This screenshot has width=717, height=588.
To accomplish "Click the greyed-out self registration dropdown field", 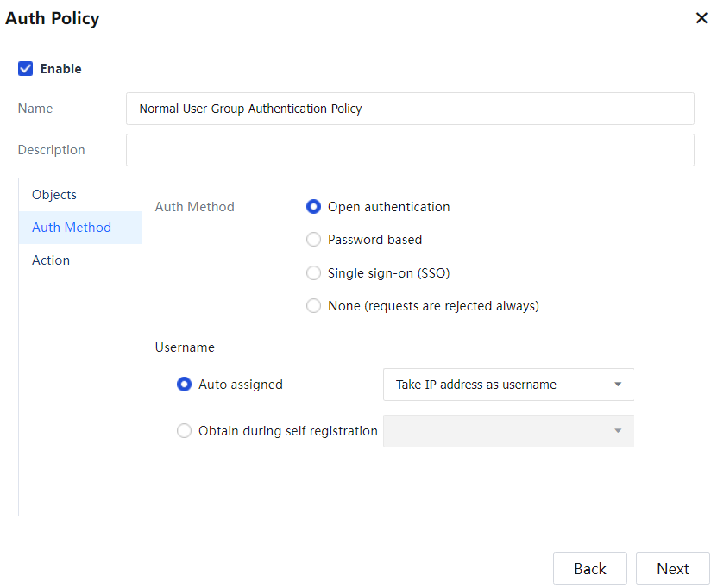I will (x=496, y=431).
